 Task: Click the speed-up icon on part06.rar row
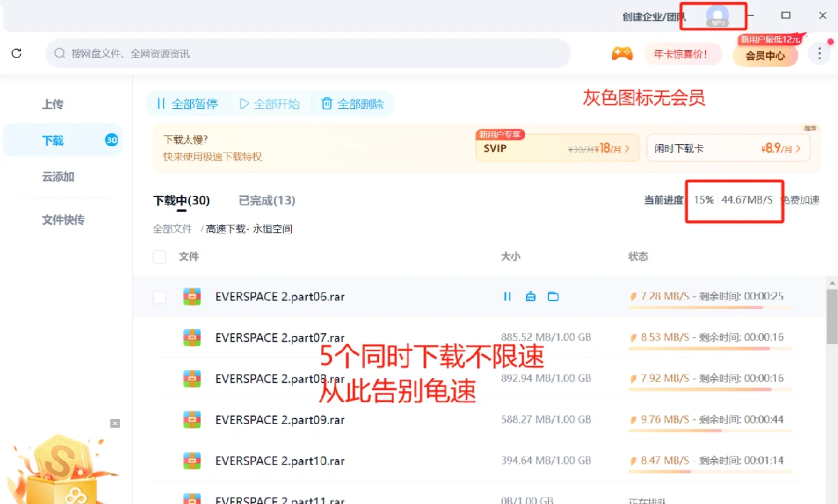(x=530, y=296)
